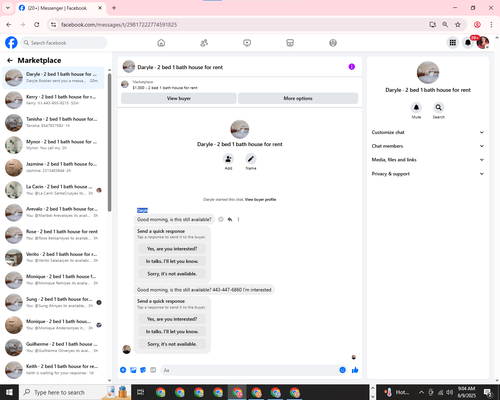Open Chrome three-dot menu
Viewport: 500px width, 400px height.
pos(491,24)
